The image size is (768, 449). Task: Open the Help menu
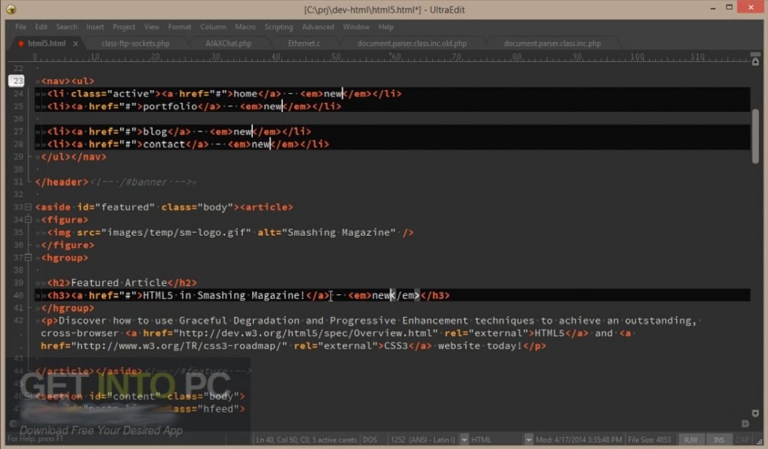pos(386,27)
